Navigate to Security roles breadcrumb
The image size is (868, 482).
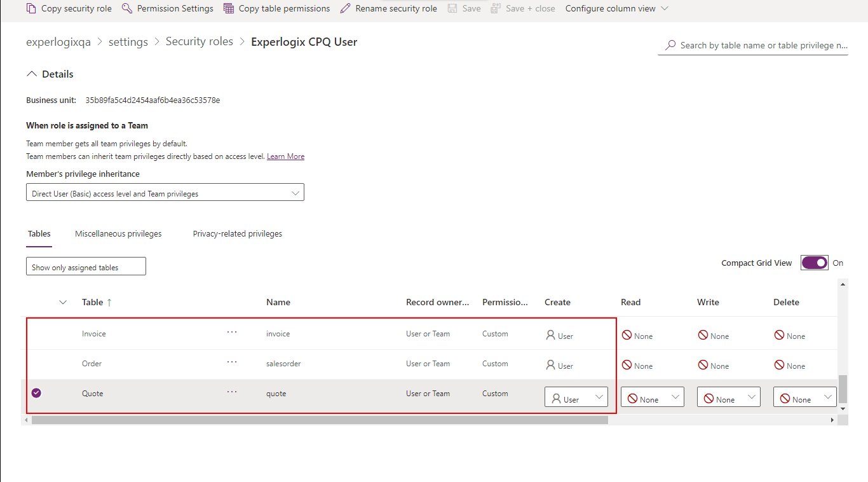coord(200,42)
